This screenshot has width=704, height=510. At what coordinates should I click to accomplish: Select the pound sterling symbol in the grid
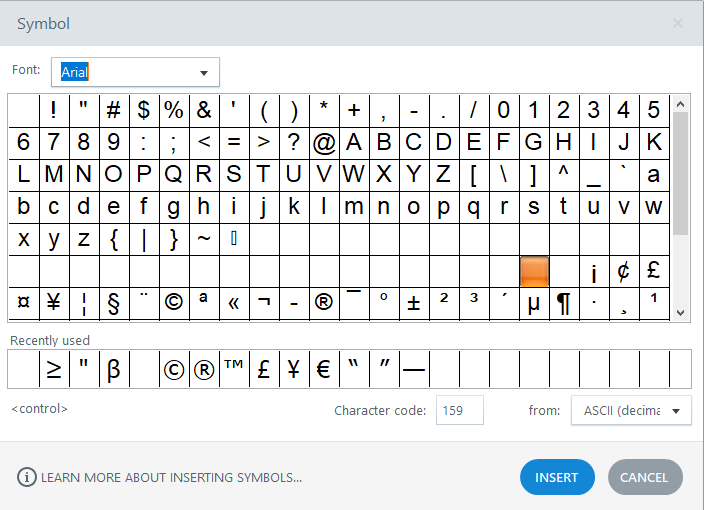point(654,271)
